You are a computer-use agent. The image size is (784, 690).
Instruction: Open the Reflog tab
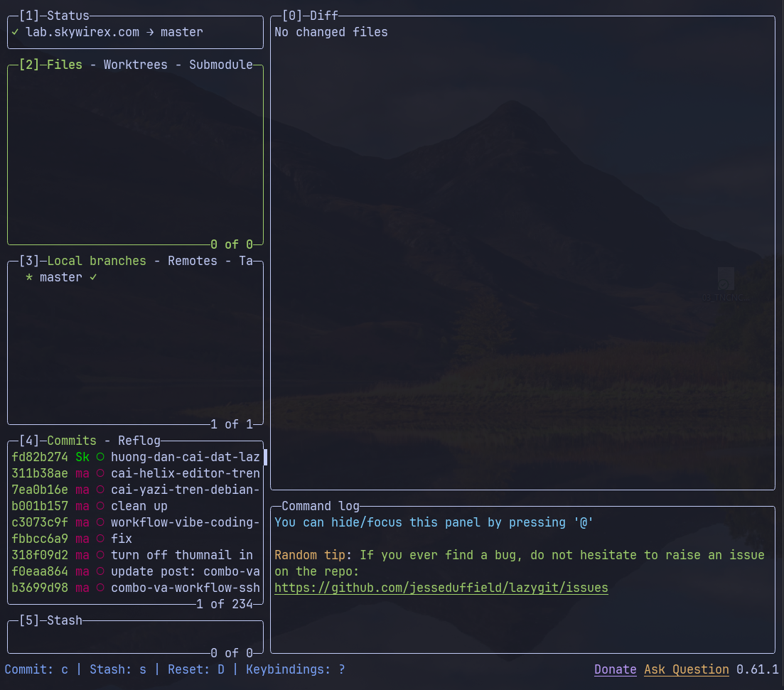[139, 441]
